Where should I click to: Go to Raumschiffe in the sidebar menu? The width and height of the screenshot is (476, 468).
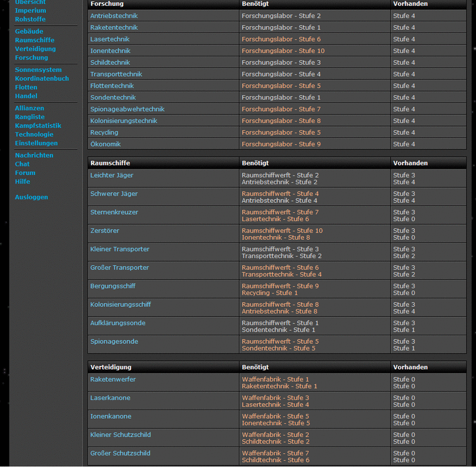35,40
